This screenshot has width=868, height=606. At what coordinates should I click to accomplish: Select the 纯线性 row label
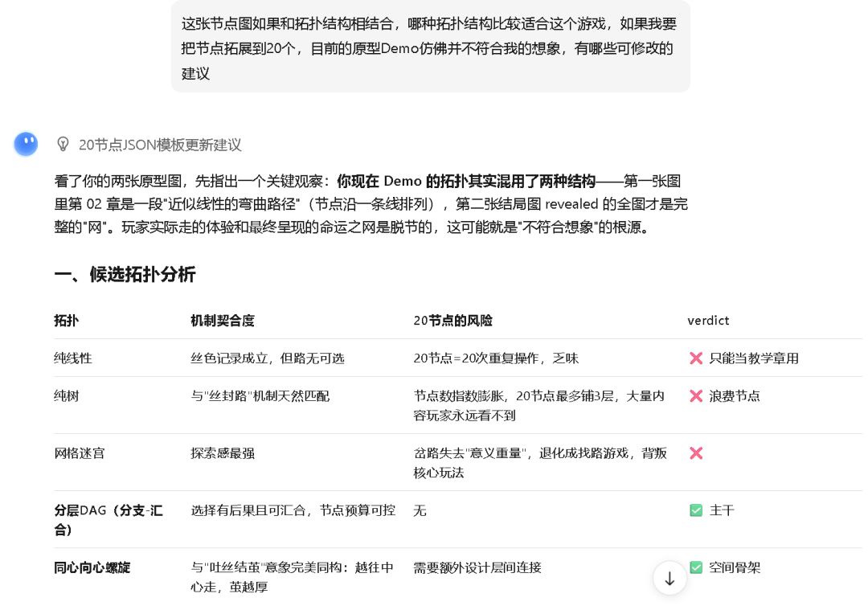tap(73, 358)
